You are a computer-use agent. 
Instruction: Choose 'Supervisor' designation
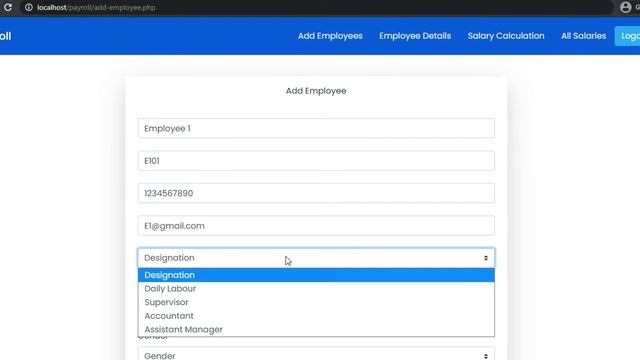(x=316, y=302)
